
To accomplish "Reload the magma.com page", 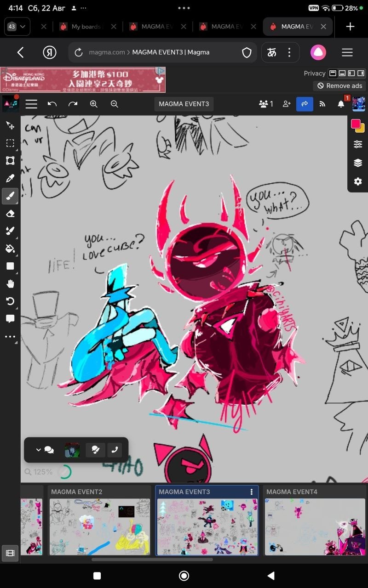I will click(x=79, y=52).
